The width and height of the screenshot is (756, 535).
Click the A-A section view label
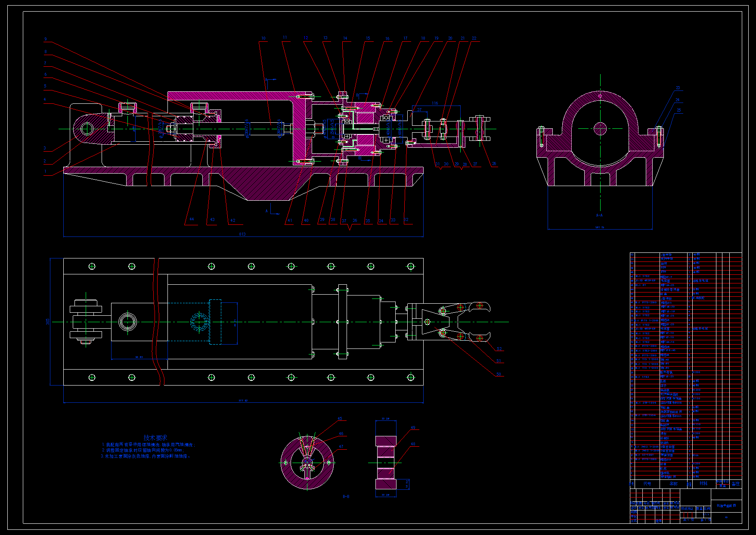(x=599, y=215)
